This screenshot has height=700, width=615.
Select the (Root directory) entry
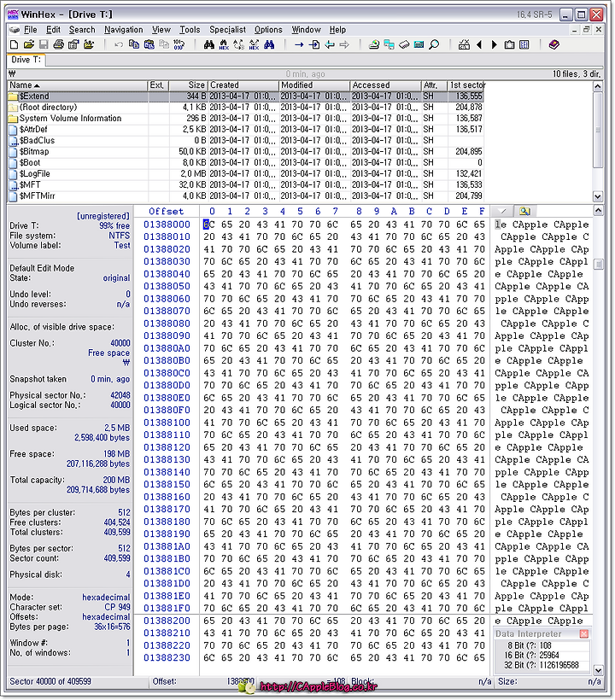click(246, 108)
